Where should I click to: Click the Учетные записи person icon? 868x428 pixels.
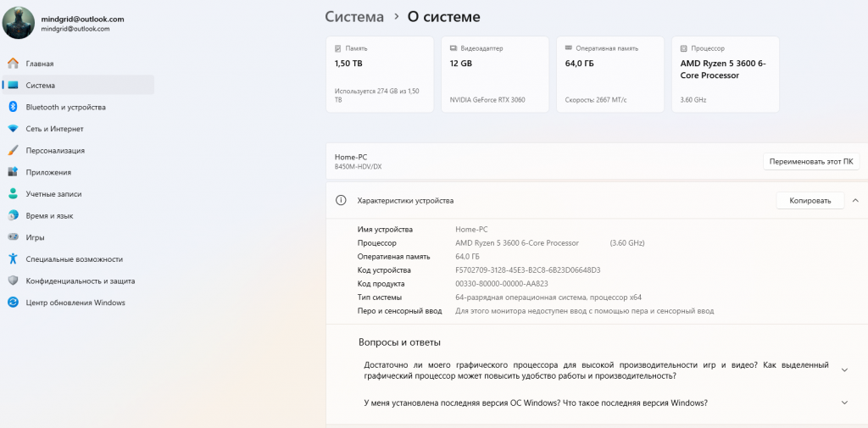tap(13, 194)
